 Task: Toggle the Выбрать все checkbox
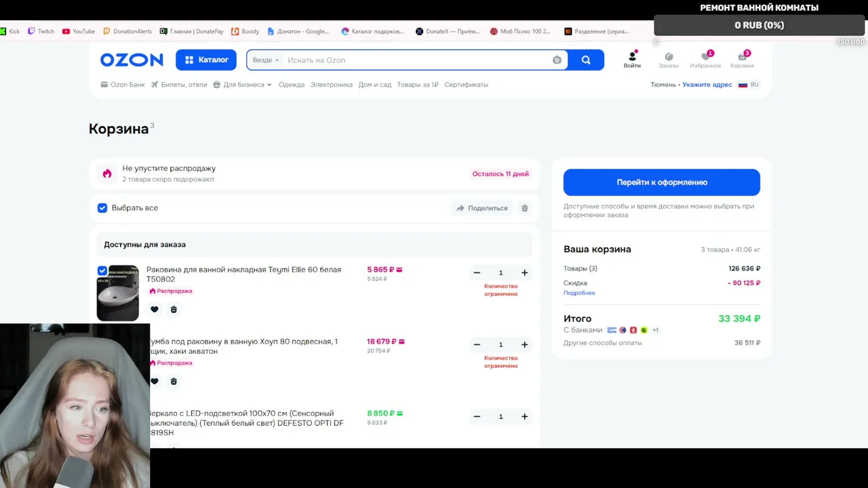tap(102, 208)
